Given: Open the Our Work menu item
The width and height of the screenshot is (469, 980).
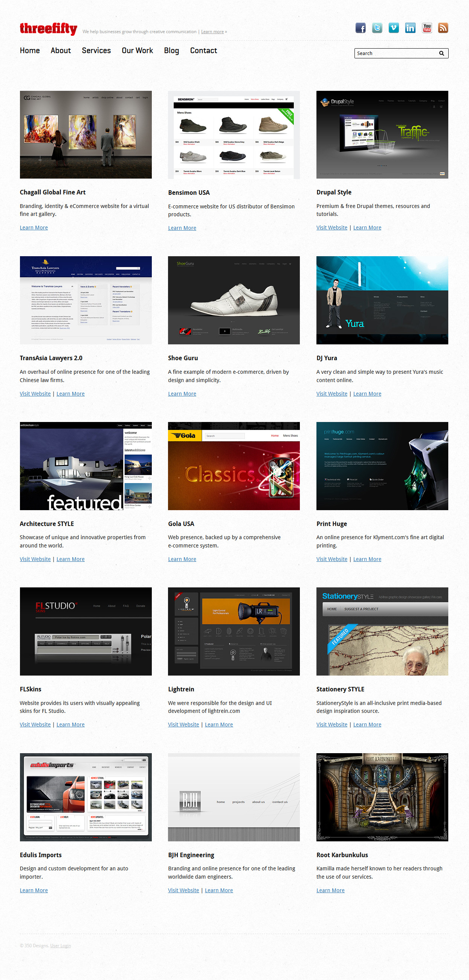Looking at the screenshot, I should click(137, 50).
